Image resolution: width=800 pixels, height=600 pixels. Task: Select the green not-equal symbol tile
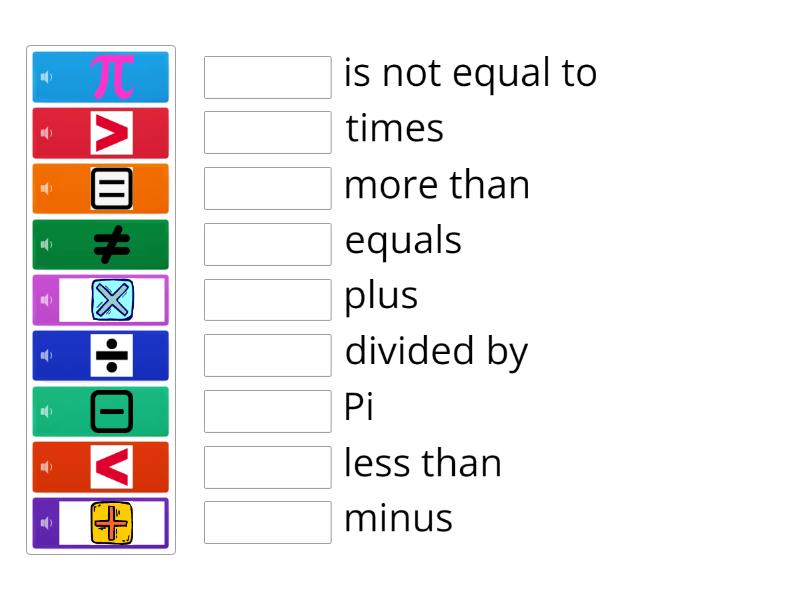(x=111, y=244)
